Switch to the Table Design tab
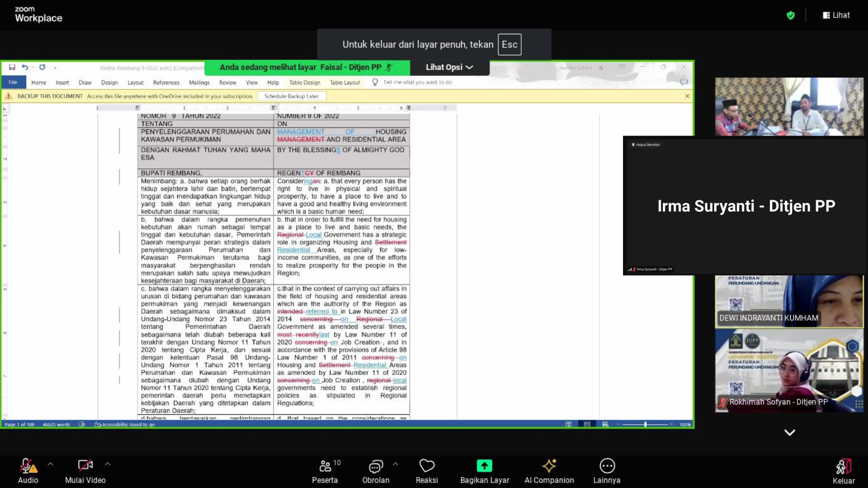868x488 pixels. [x=305, y=83]
